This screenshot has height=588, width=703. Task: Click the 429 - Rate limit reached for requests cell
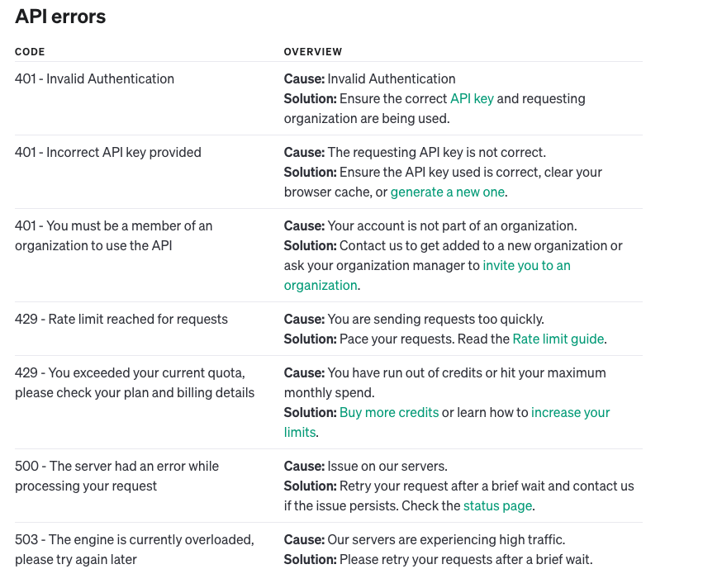pos(121,319)
